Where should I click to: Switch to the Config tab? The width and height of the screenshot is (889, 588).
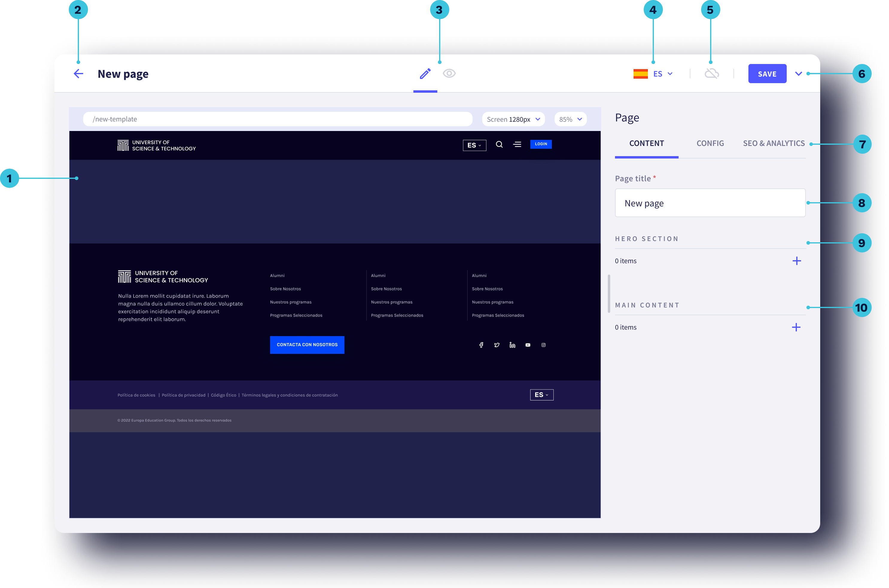pos(710,143)
